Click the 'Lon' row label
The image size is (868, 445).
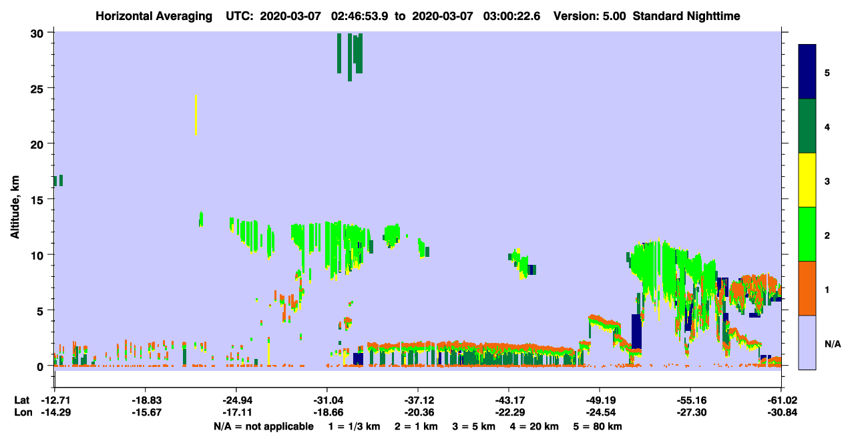point(23,413)
